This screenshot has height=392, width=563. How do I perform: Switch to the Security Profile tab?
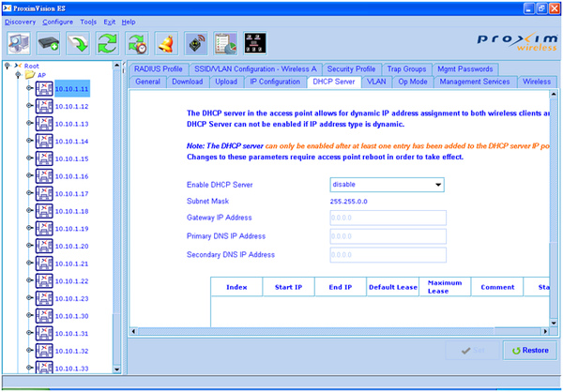tap(351, 68)
